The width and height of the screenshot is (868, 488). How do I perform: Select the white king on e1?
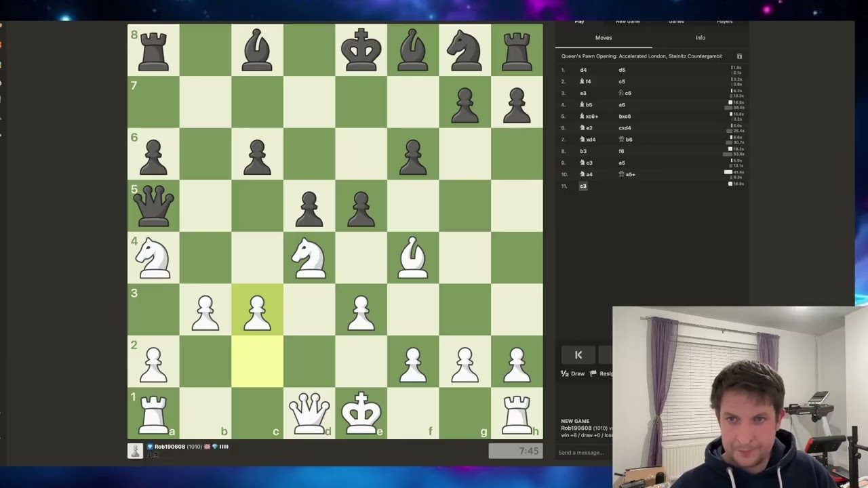click(361, 413)
